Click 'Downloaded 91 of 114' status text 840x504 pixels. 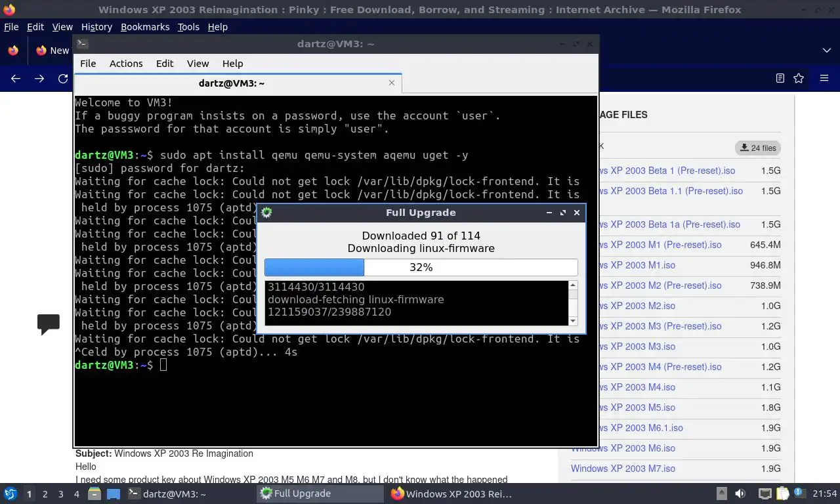tap(421, 236)
